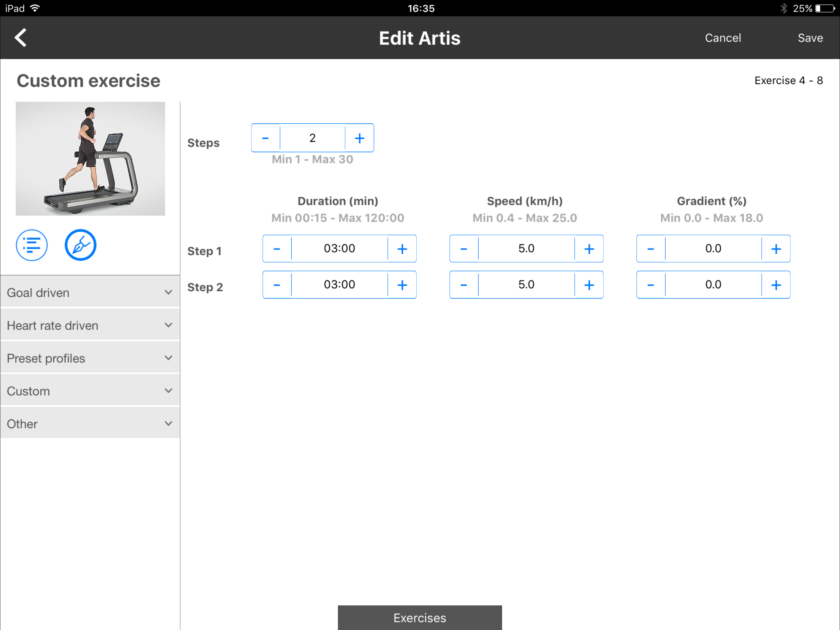
Task: Decrease number of Steps with minus
Action: tap(265, 138)
